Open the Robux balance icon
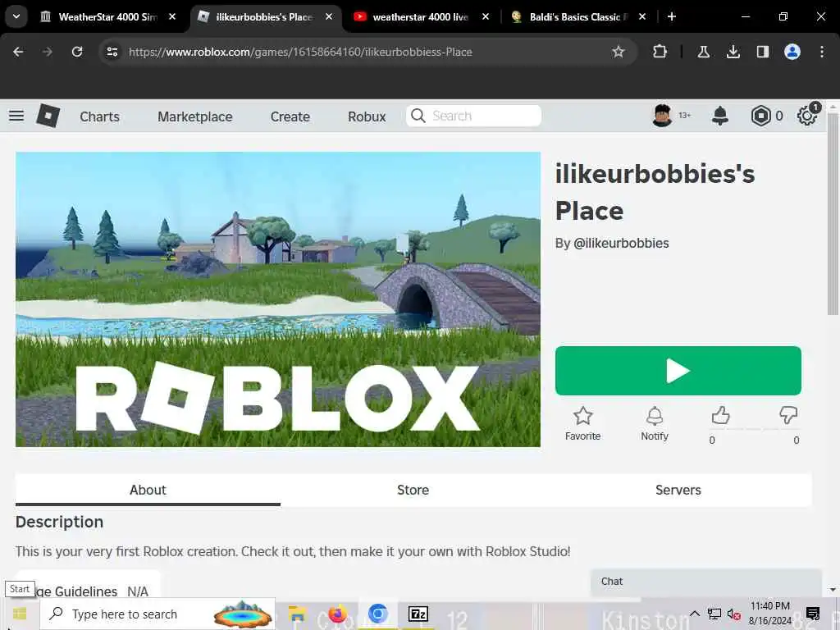Screen dimensions: 840x630 pyautogui.click(x=760, y=116)
